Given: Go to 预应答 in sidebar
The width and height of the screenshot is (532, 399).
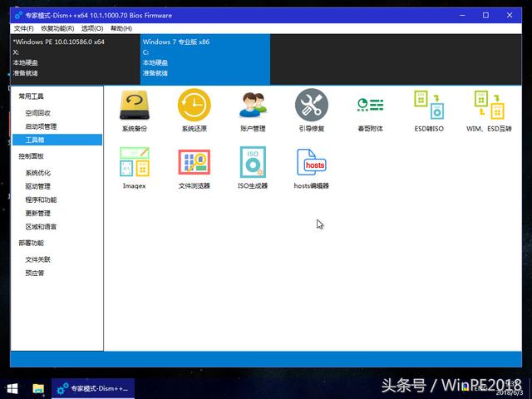Looking at the screenshot, I should 35,273.
